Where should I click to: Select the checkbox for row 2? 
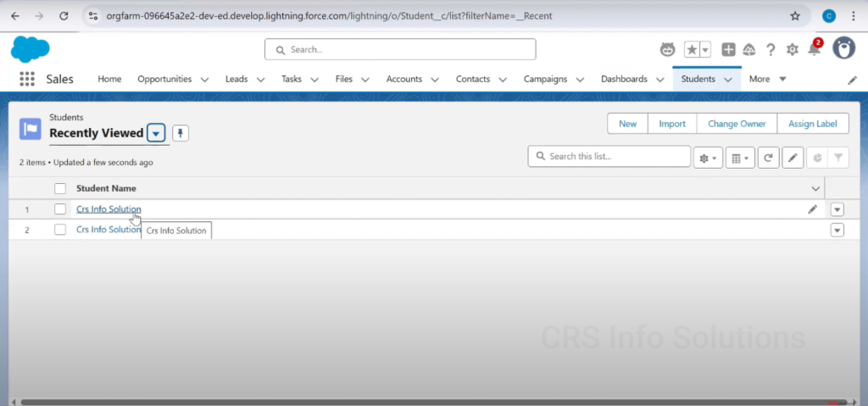(x=60, y=230)
